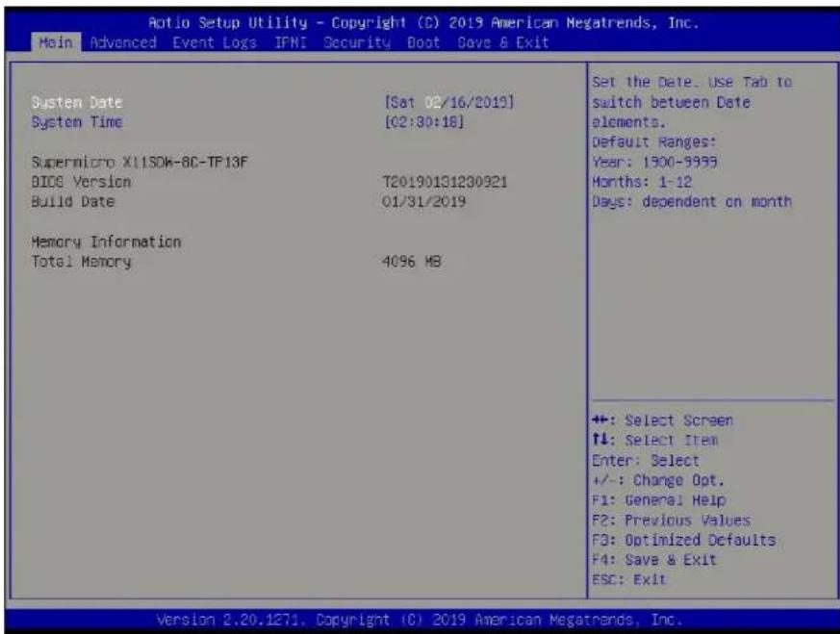Click the Total Memory label
Image resolution: width=840 pixels, height=634 pixels.
click(x=81, y=262)
